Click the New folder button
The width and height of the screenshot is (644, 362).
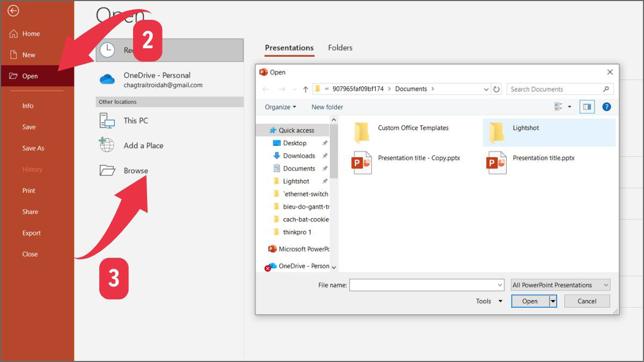[327, 107]
